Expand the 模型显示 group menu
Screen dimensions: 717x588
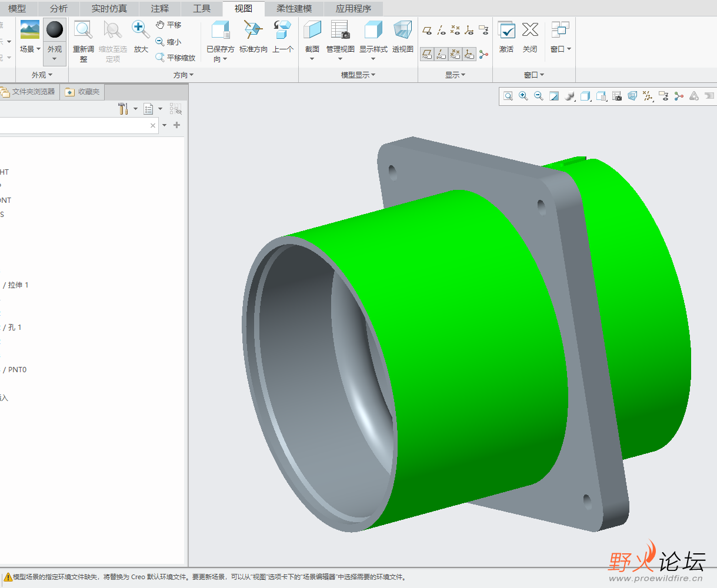pyautogui.click(x=358, y=75)
